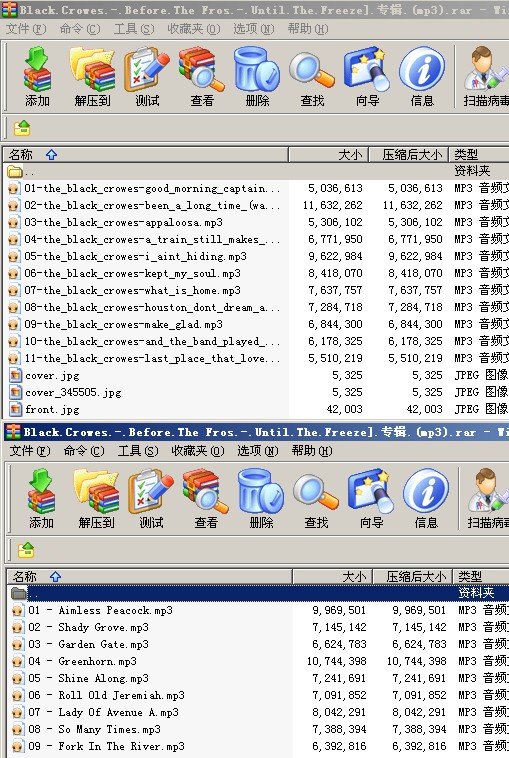Image resolution: width=509 pixels, height=758 pixels.
Task: Click 信息 (Info) icon in top window
Action: tap(422, 76)
